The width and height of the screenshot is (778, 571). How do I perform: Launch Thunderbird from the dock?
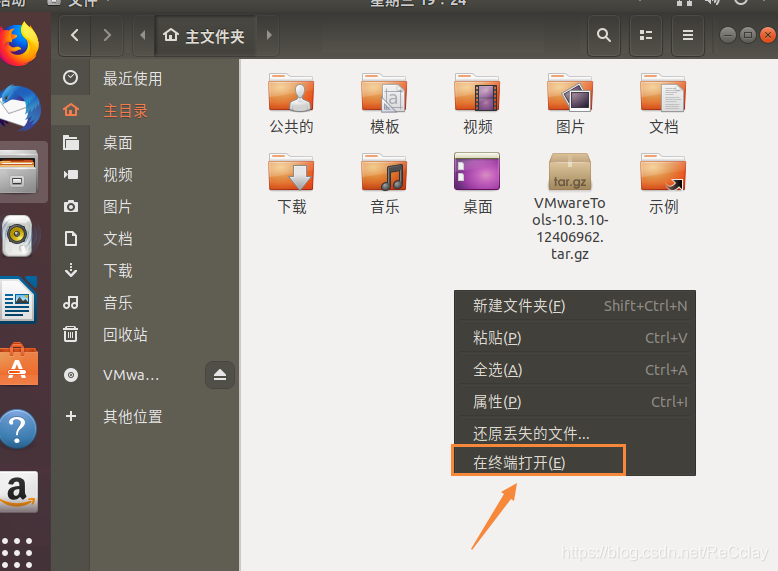click(20, 108)
